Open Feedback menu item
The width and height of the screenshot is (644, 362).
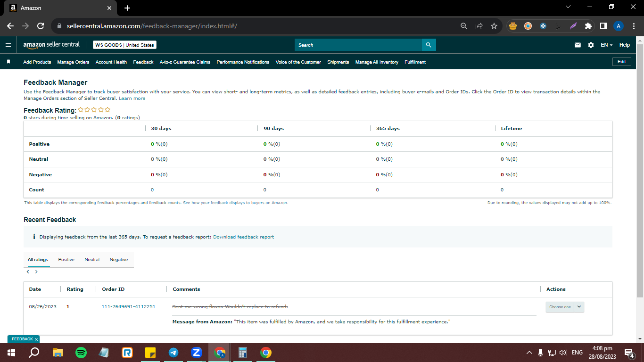pos(143,62)
